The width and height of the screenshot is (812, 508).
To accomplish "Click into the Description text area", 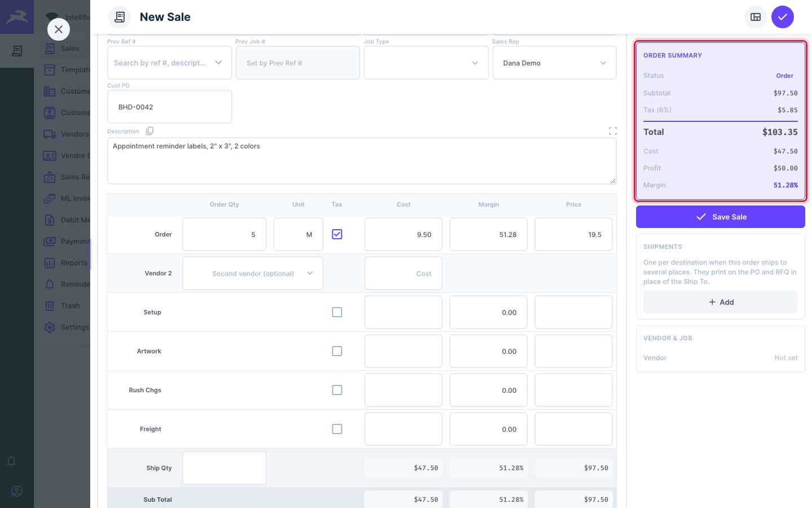I will [x=362, y=161].
